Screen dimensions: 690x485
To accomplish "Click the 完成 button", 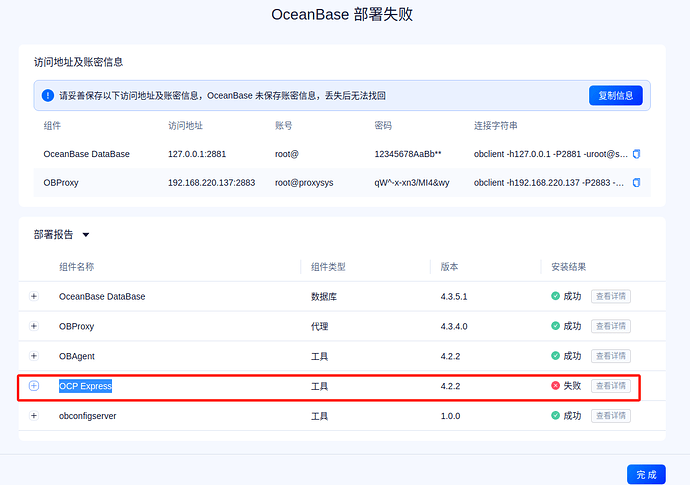I will point(646,474).
